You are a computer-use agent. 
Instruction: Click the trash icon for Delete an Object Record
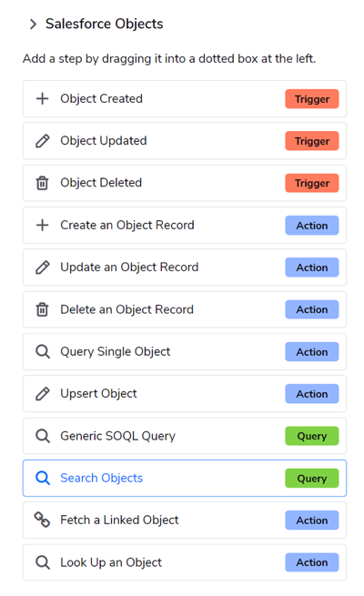tap(42, 309)
